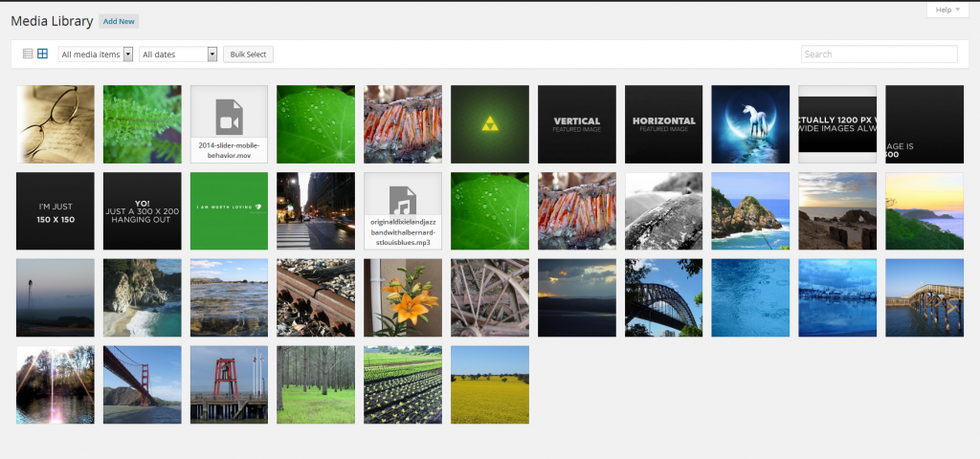This screenshot has height=459, width=980.
Task: Select the choppy water shoreline thumbnail
Action: [230, 298]
